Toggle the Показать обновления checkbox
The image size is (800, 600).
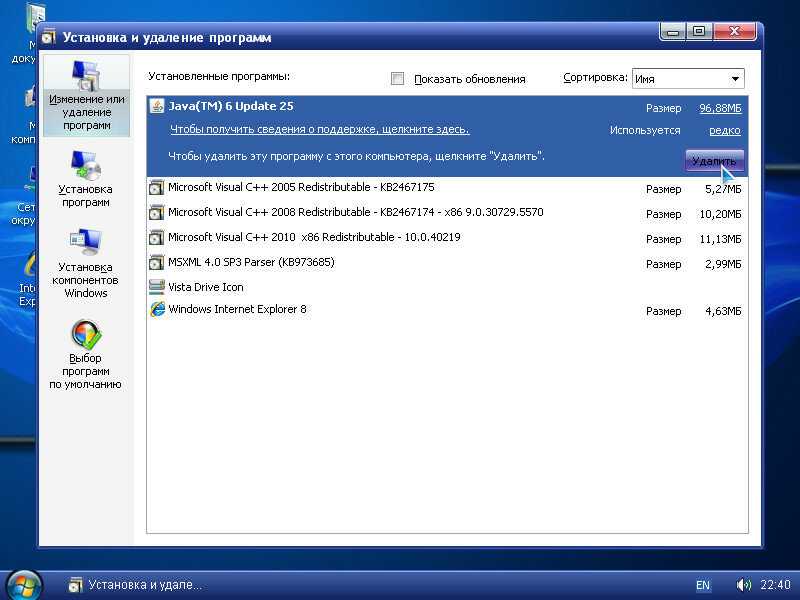coord(397,79)
